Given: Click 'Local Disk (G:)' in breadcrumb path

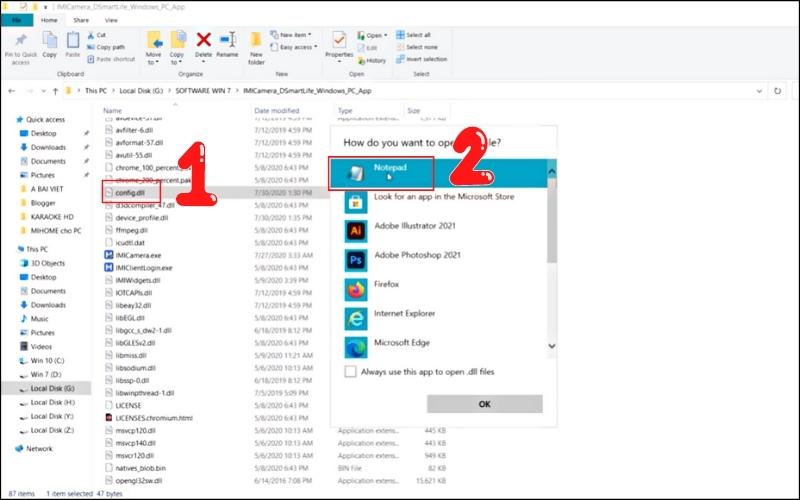Looking at the screenshot, I should point(141,91).
